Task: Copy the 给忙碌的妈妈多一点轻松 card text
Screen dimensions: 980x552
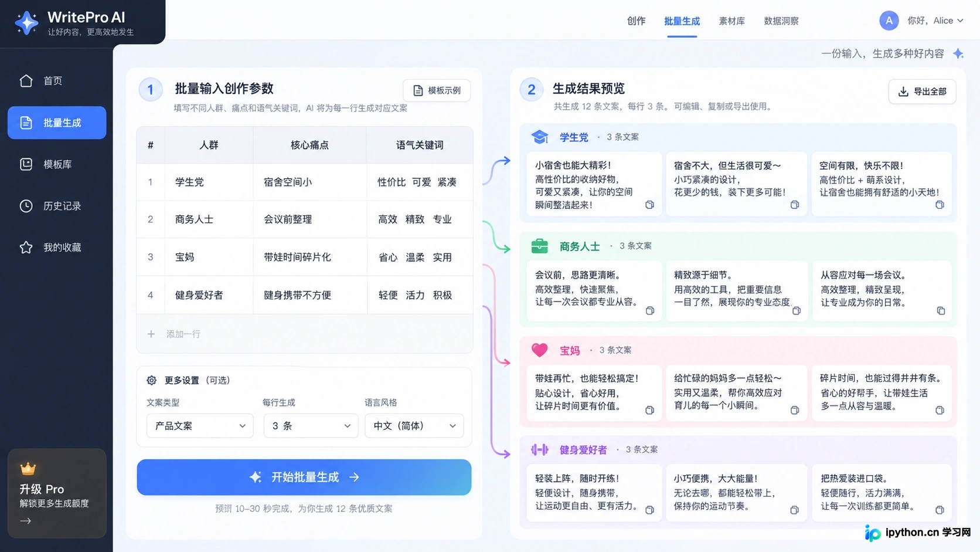Action: [794, 410]
